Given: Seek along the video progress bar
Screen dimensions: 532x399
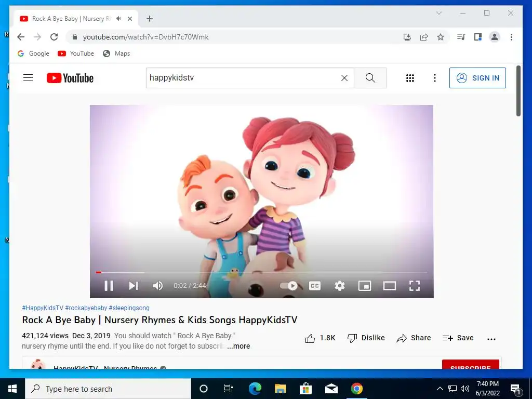Looking at the screenshot, I should coord(262,272).
